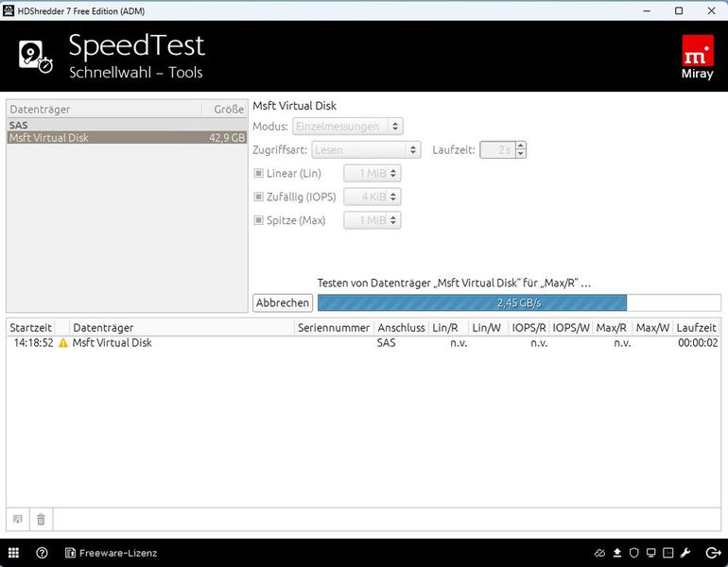This screenshot has width=728, height=567.
Task: Sort by Anschluss column header
Action: point(401,328)
